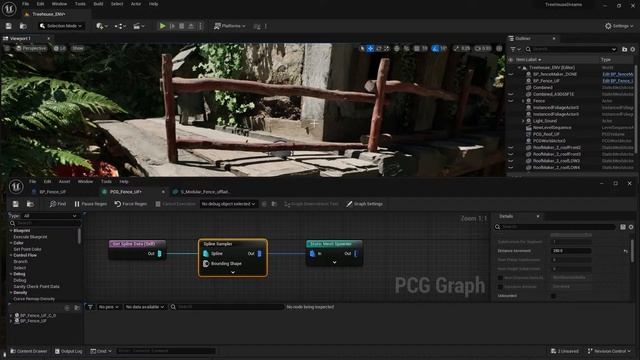This screenshot has width=640, height=360.
Task: Expand the Spline Sampler node chevron
Action: pos(233,272)
